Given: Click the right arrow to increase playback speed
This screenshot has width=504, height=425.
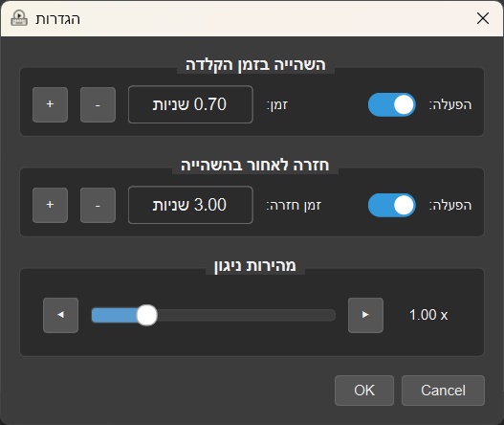Looking at the screenshot, I should (x=365, y=315).
